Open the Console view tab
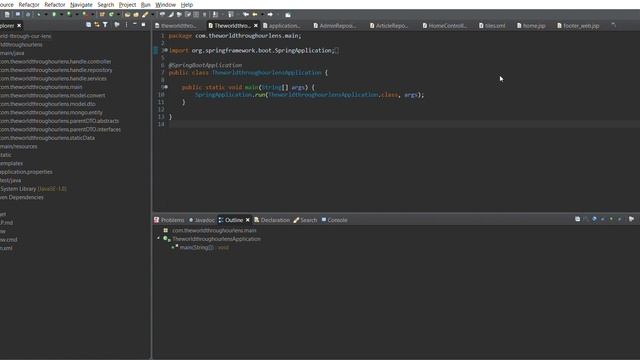640x360 pixels. 334,220
